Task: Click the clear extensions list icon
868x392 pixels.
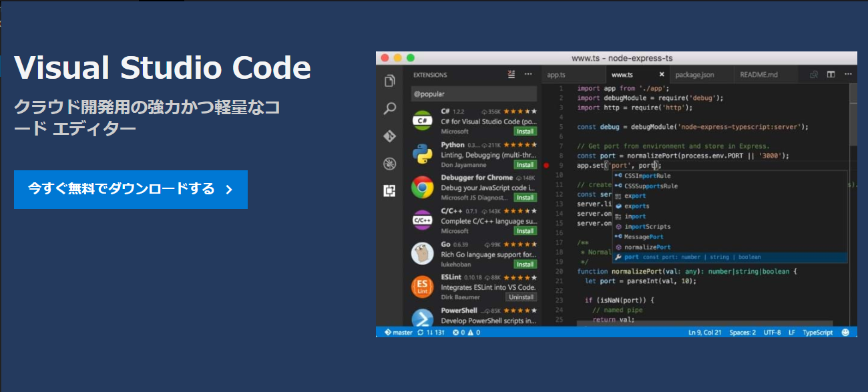Action: tap(511, 74)
